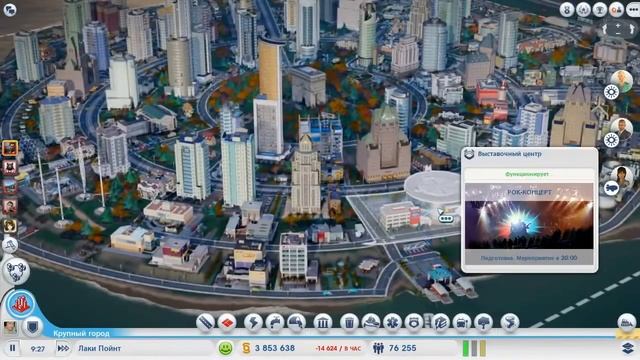Click the camera zoom control at top right

619,29
